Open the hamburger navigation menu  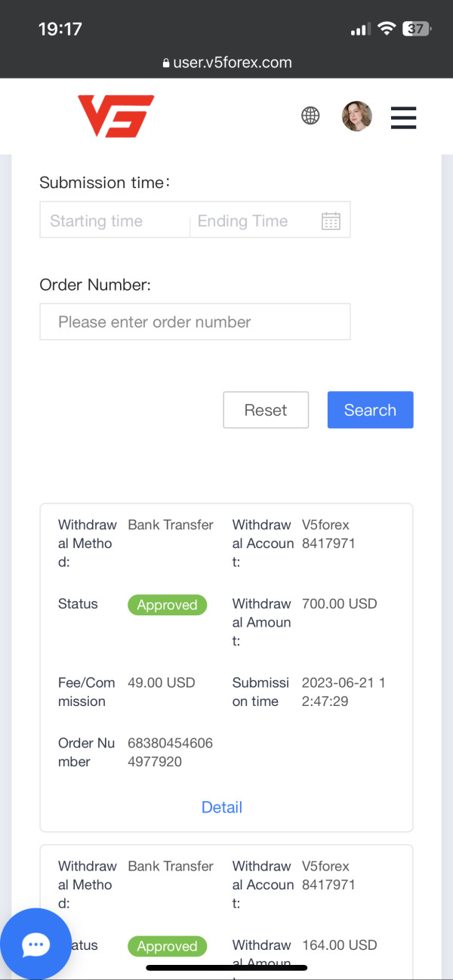coord(403,117)
